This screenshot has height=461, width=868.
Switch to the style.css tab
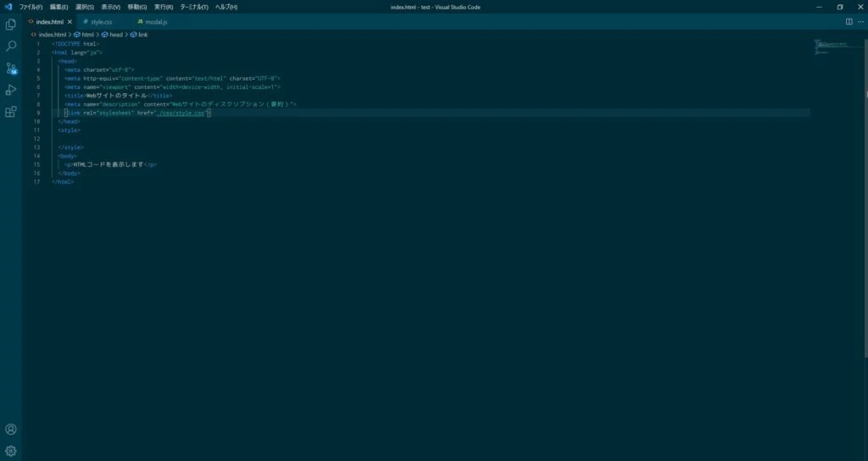click(x=102, y=22)
